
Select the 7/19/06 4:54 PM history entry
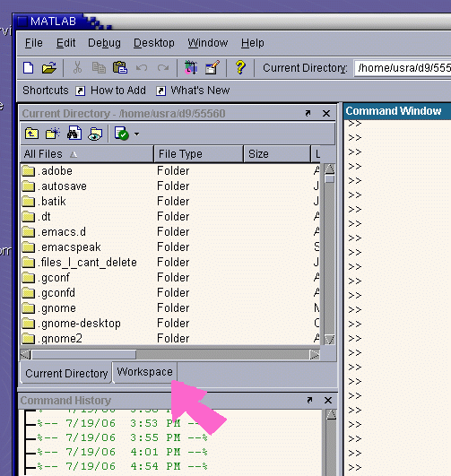point(122,466)
